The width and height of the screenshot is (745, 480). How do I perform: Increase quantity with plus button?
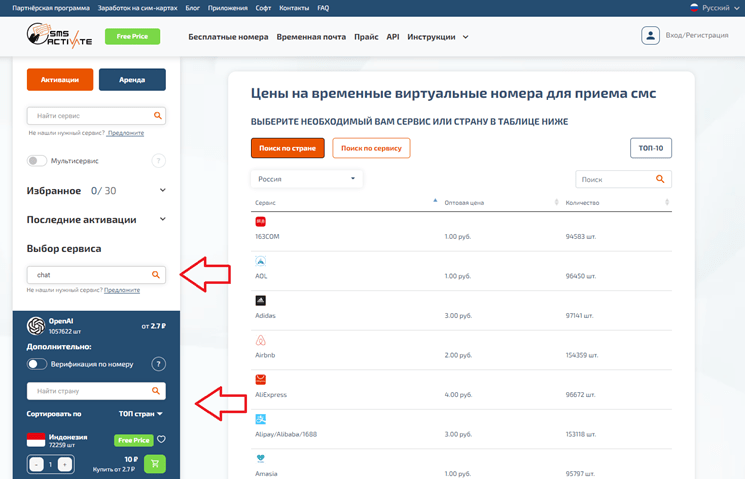click(65, 464)
